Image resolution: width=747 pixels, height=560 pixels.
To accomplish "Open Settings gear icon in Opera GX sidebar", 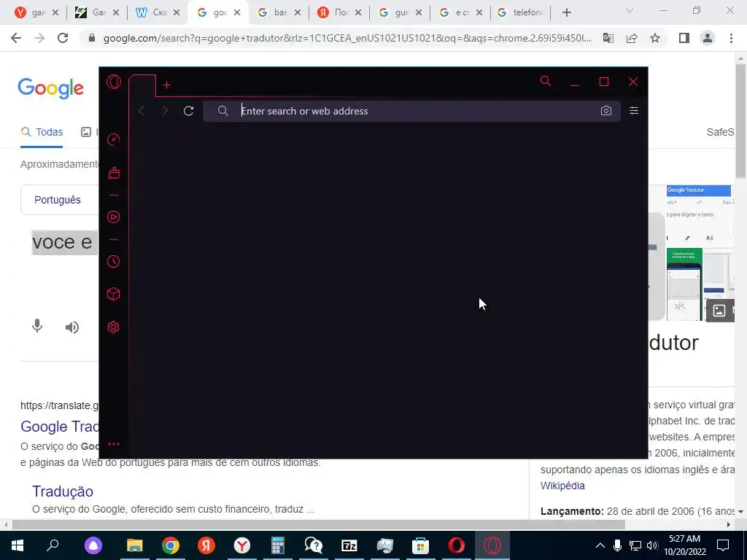I will 113,327.
